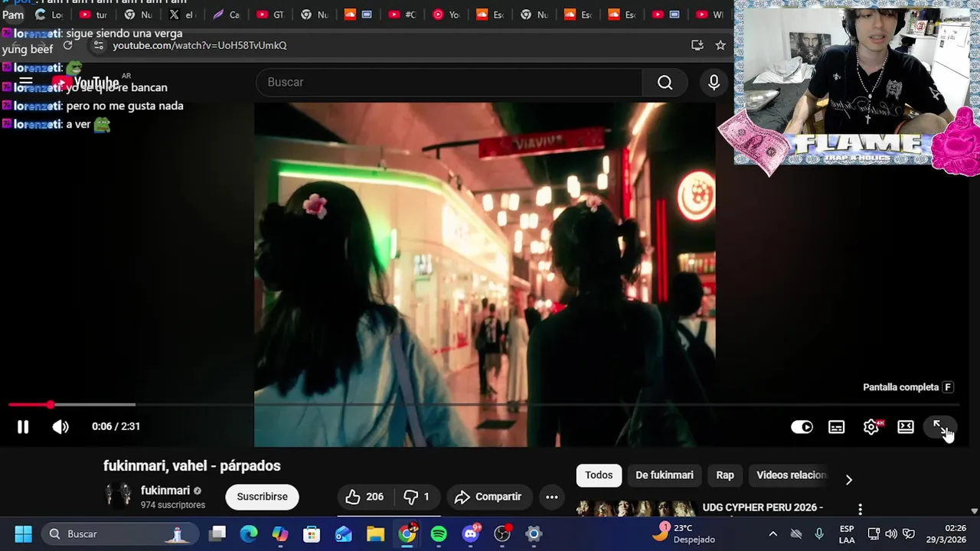Open the YouTube hamburger guide menu

25,82
